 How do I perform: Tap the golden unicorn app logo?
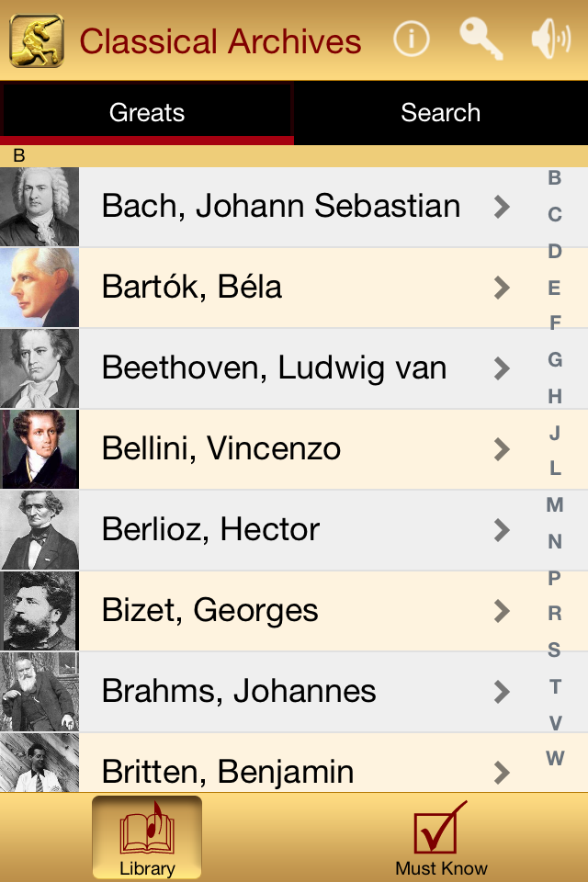click(37, 41)
